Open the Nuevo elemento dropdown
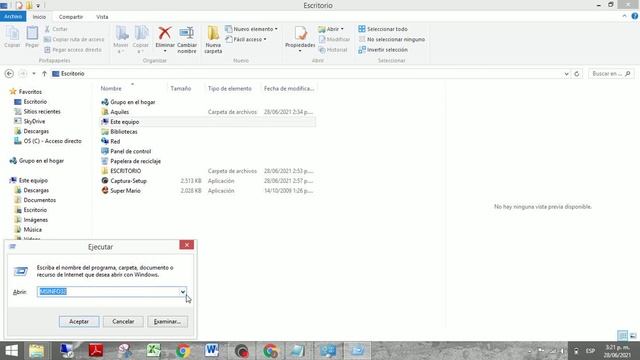 [x=251, y=29]
